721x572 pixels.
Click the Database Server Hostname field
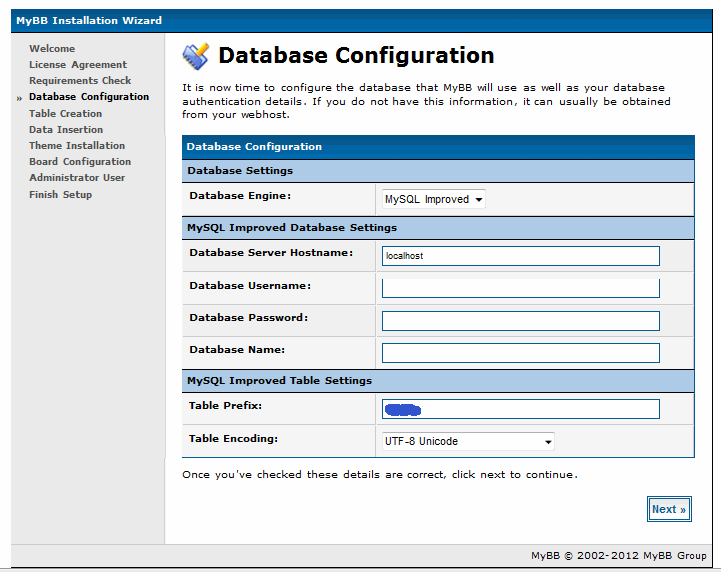pyautogui.click(x=521, y=256)
